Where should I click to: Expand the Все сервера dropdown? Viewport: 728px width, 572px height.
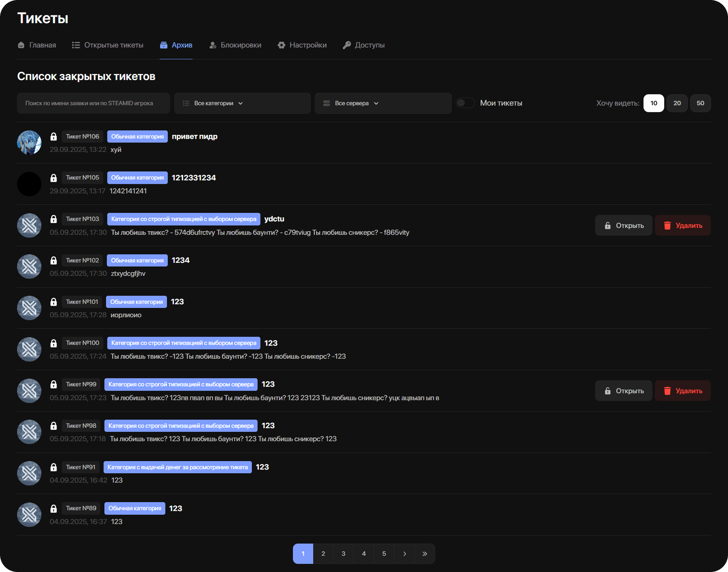tap(383, 103)
